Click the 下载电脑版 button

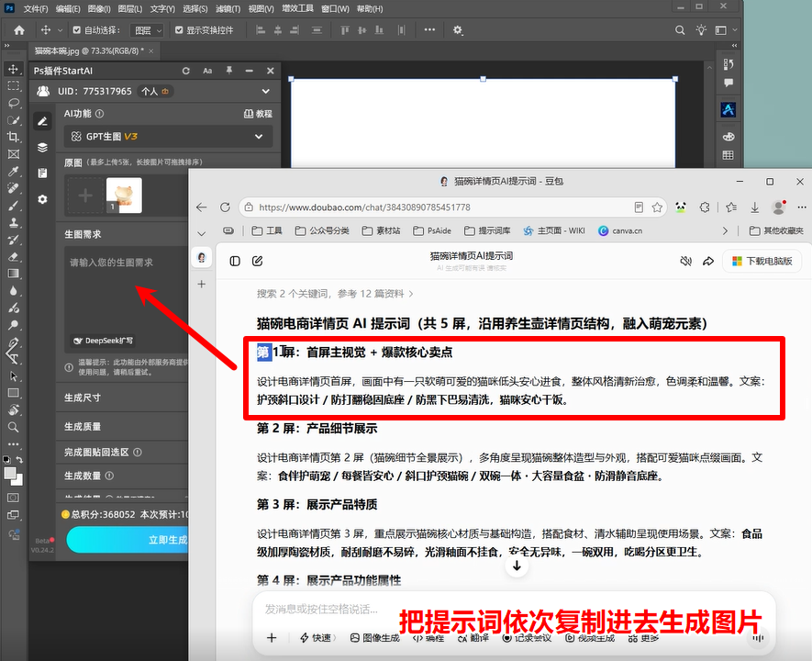(x=762, y=261)
